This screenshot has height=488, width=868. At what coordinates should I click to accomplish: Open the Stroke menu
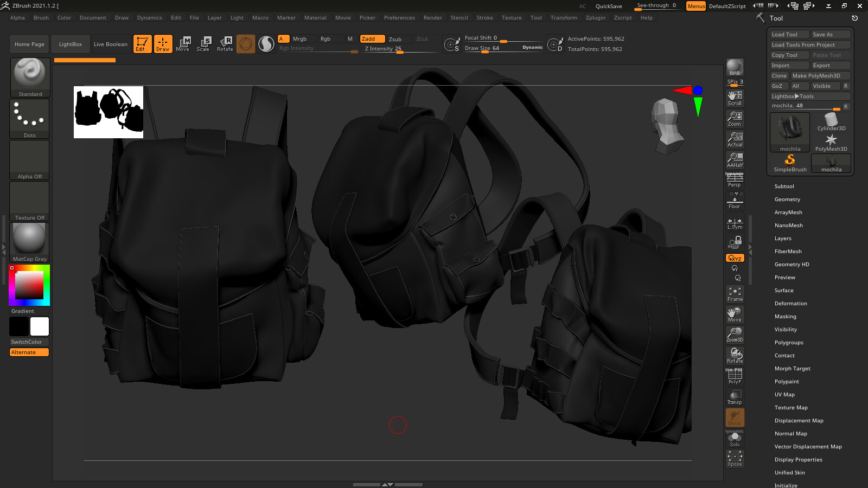[x=484, y=17]
